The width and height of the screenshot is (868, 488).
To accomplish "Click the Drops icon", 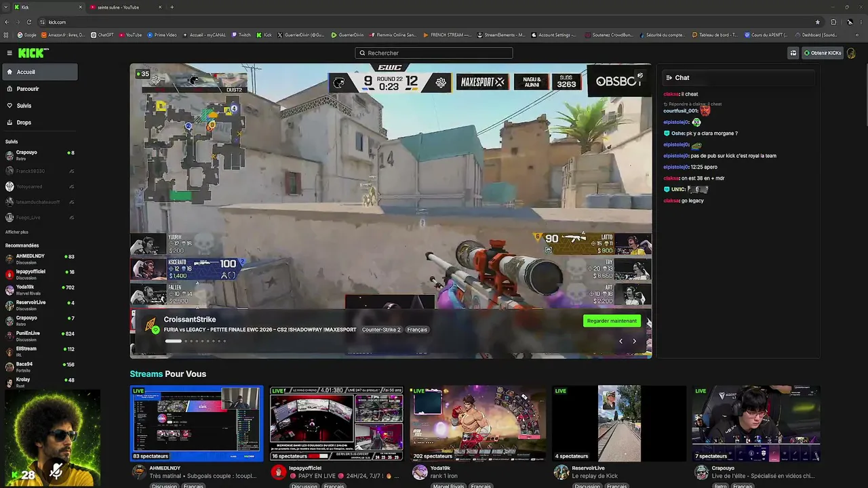I will tap(9, 123).
